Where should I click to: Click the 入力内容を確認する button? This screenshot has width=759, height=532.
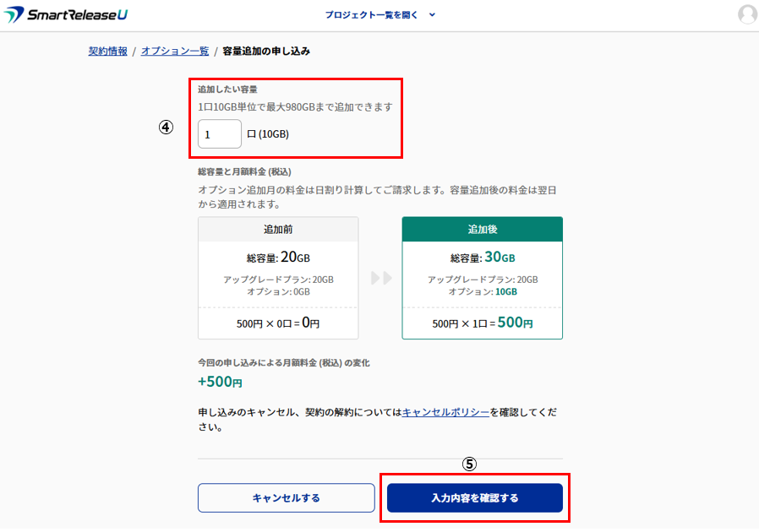click(474, 498)
